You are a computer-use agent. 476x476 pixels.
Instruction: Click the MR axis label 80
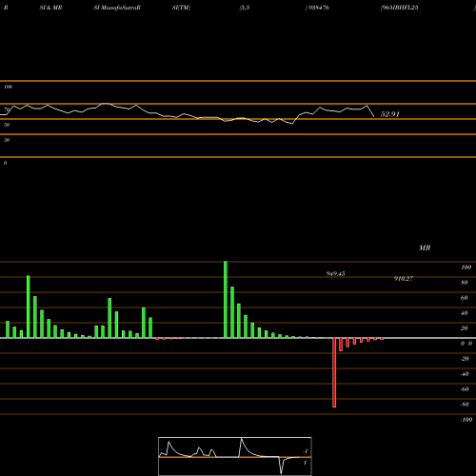[465, 283]
